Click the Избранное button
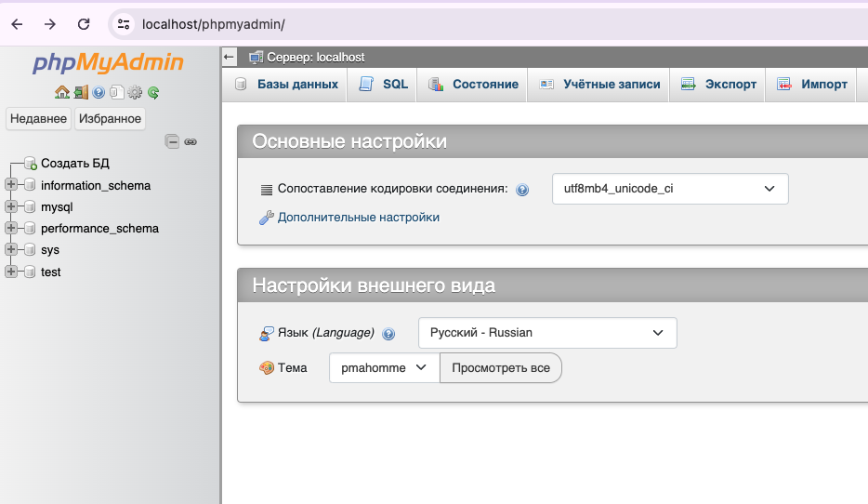The image size is (868, 504). click(x=110, y=118)
